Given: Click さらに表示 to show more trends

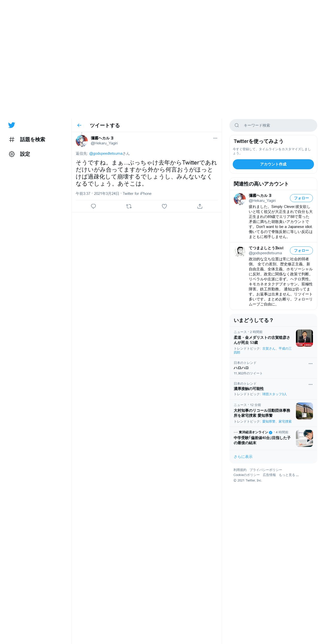Looking at the screenshot, I should [243, 457].
